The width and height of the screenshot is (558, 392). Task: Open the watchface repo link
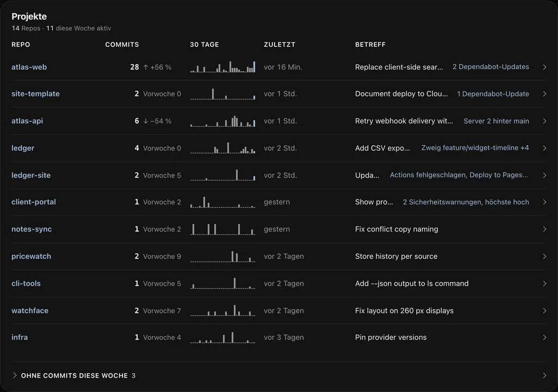(30, 310)
